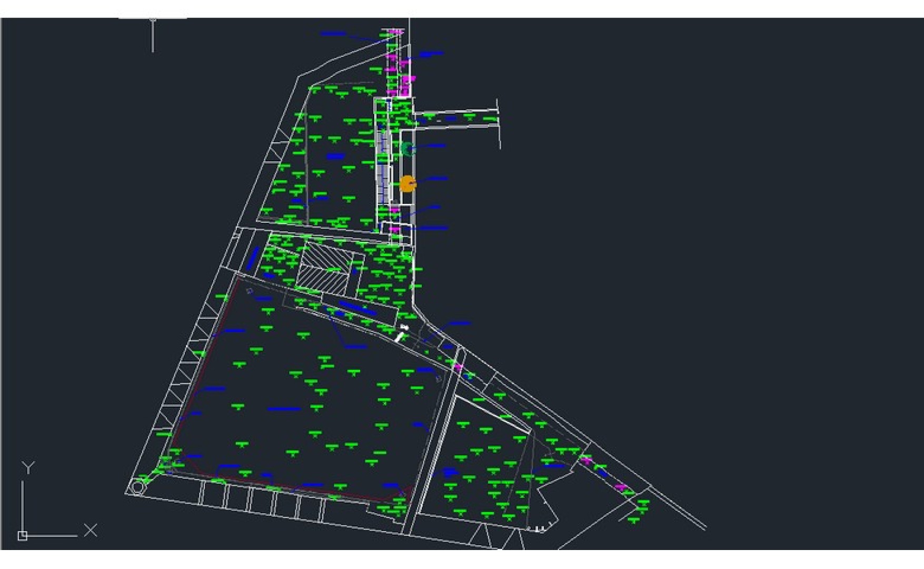
Task: Click the blue annotation right of green circle
Action: click(x=436, y=146)
